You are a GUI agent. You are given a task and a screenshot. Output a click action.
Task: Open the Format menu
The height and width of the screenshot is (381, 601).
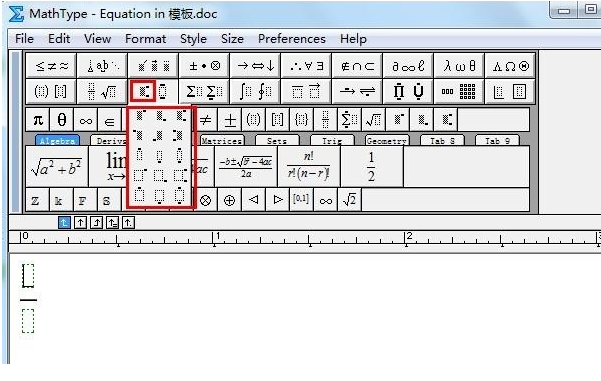[x=146, y=39]
